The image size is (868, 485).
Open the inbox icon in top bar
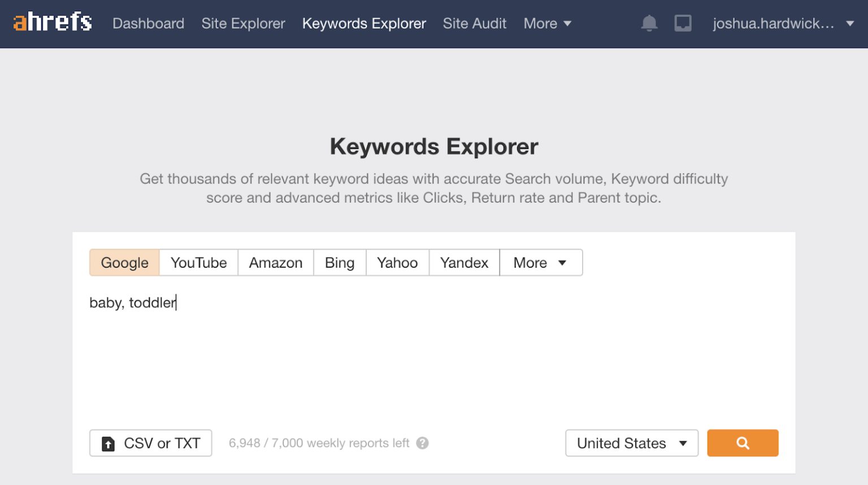point(683,23)
